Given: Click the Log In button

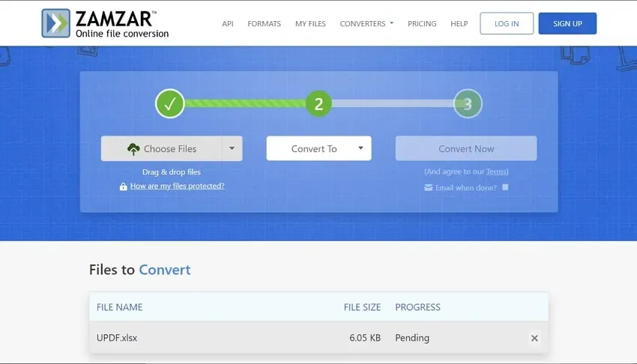Looking at the screenshot, I should [507, 23].
